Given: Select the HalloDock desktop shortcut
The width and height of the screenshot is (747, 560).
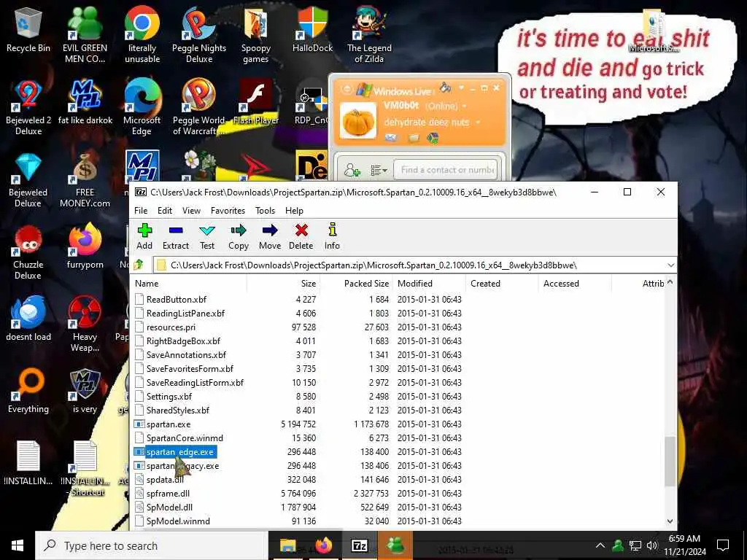Looking at the screenshot, I should [x=312, y=31].
